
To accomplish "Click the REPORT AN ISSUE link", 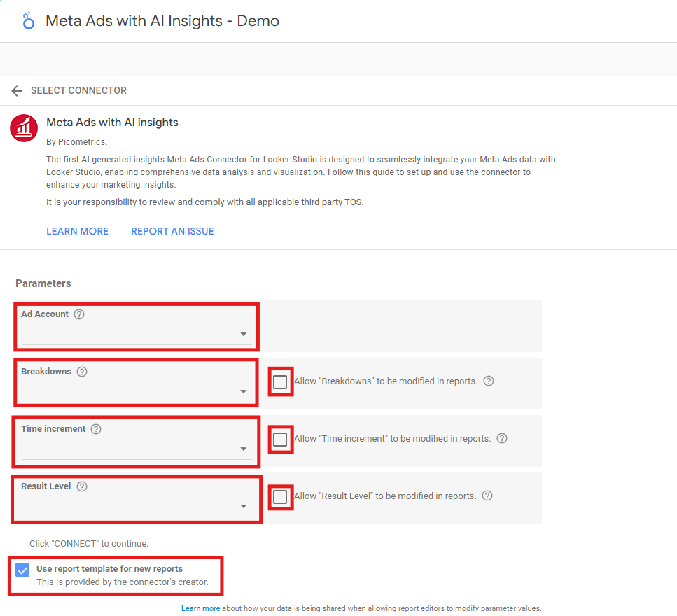I will 172,231.
